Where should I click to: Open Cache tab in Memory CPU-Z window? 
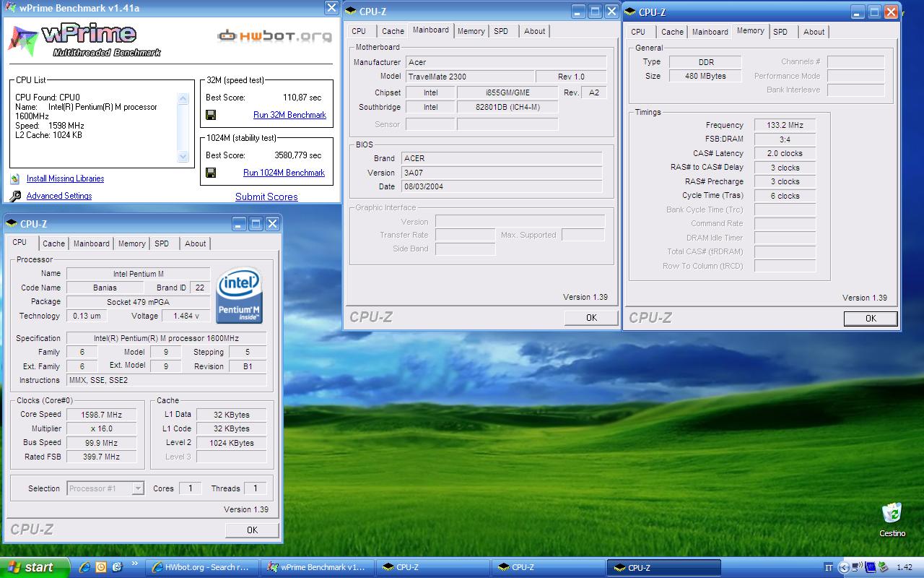point(672,32)
